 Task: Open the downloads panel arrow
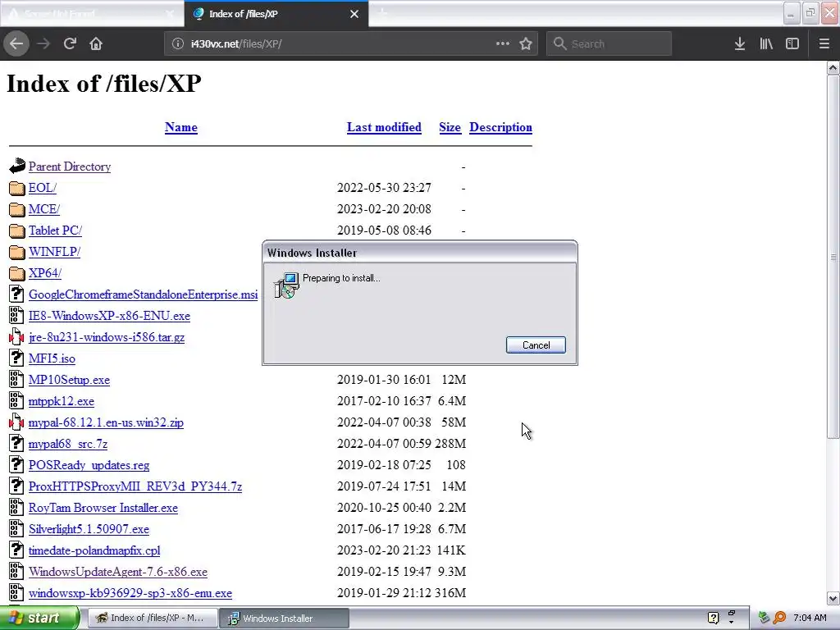[x=740, y=43]
